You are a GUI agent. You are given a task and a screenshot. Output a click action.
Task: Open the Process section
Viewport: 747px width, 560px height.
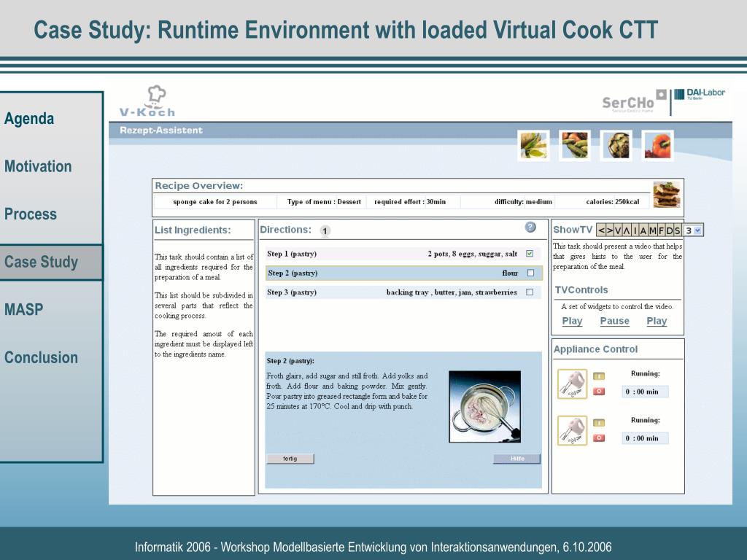click(x=31, y=214)
